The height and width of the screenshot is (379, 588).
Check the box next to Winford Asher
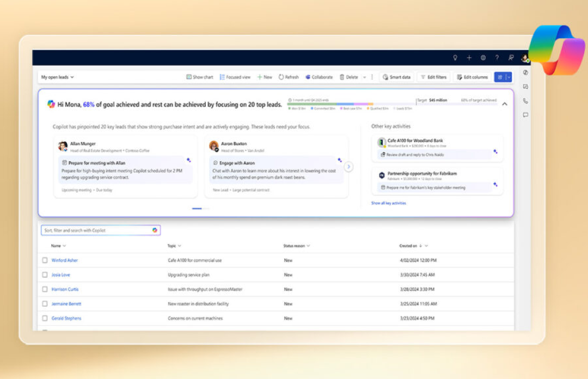point(45,260)
